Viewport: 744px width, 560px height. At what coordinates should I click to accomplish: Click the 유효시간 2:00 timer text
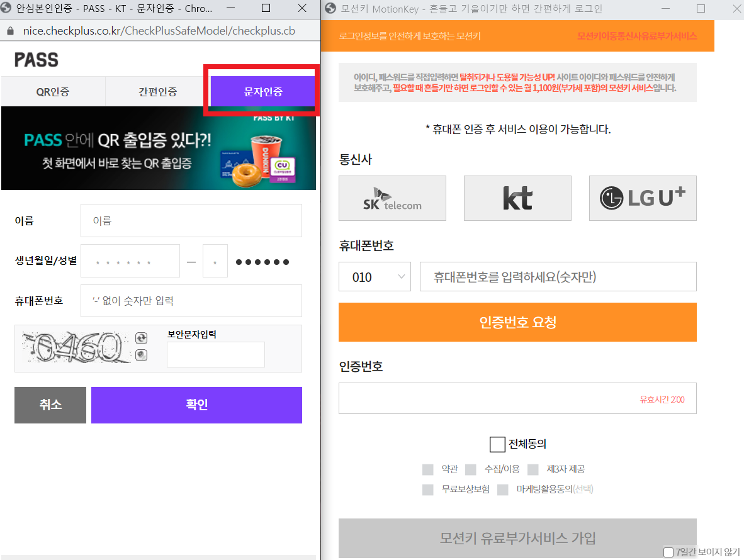point(662,400)
